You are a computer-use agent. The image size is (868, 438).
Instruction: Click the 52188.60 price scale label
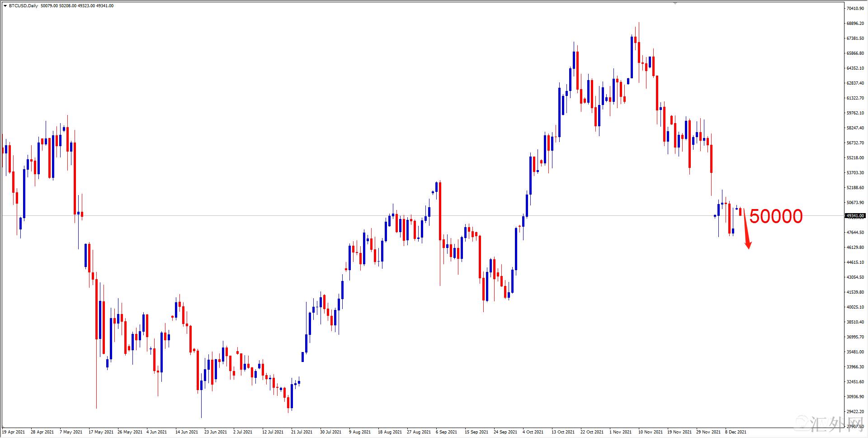(855, 188)
